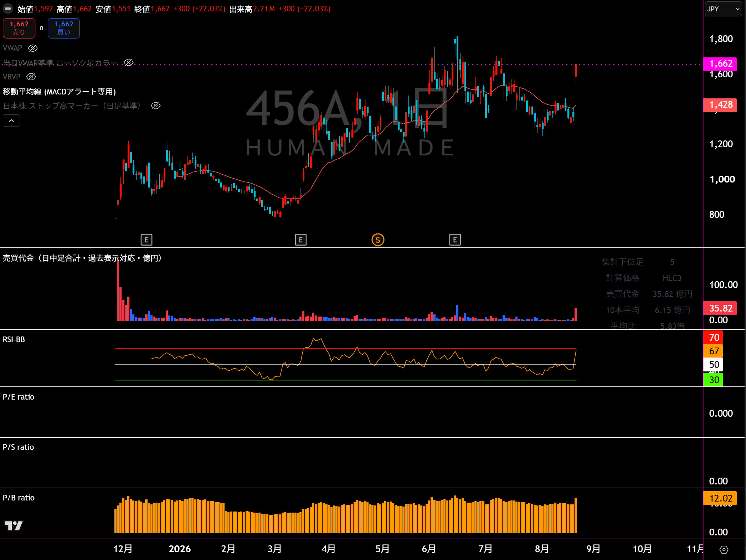Select the 当日VWAP基準 ローソク足カラー label

pos(60,63)
